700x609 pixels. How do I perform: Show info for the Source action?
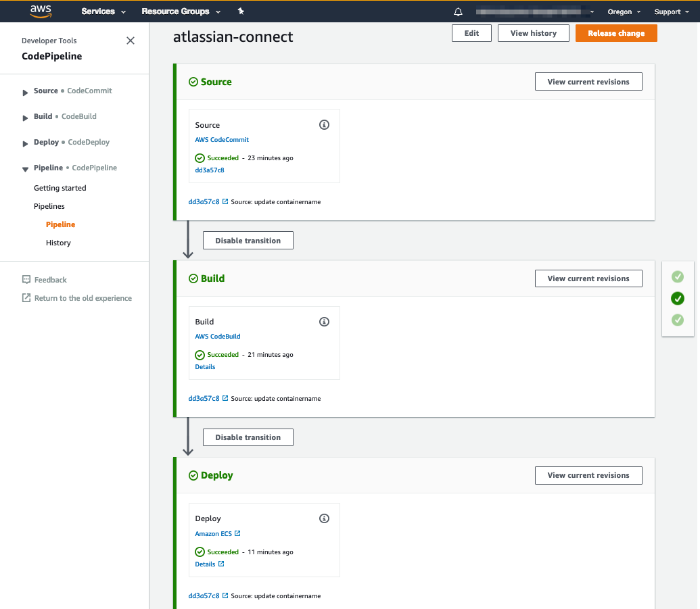click(x=324, y=125)
